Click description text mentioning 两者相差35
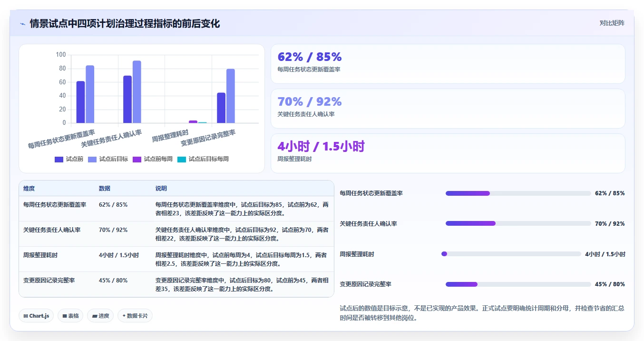 click(242, 285)
